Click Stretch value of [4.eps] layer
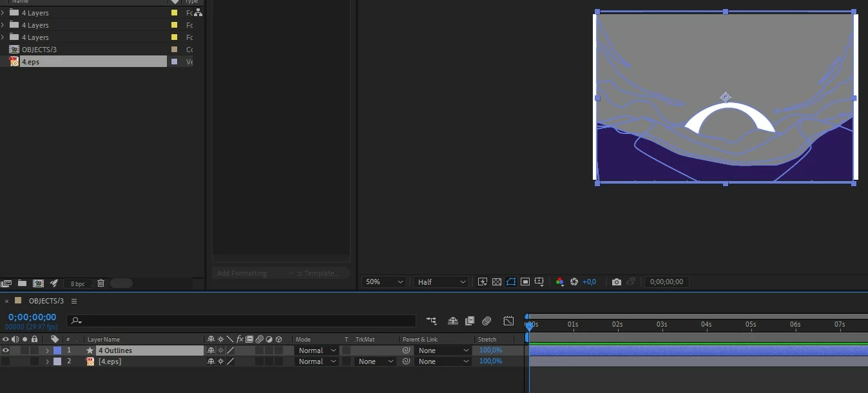 pyautogui.click(x=490, y=361)
